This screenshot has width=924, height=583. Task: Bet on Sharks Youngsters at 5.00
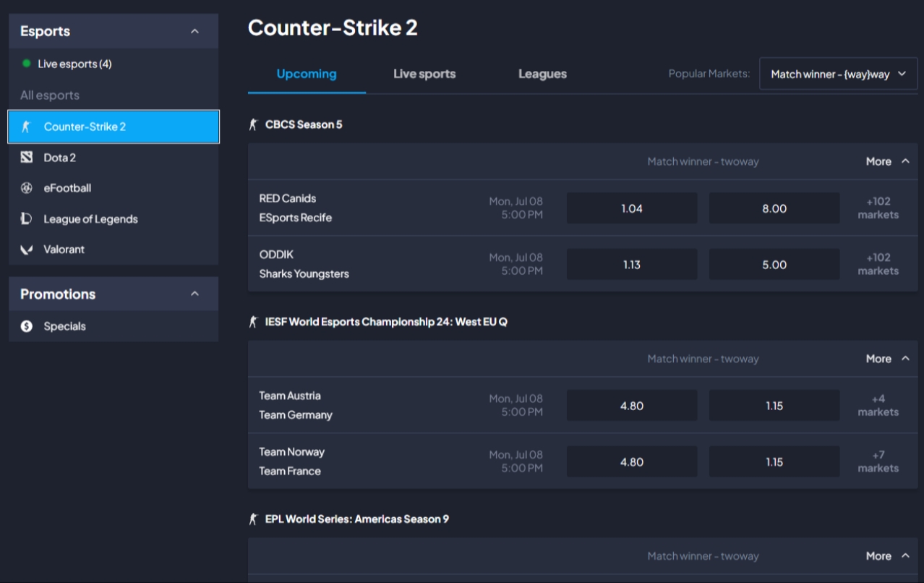pyautogui.click(x=774, y=265)
